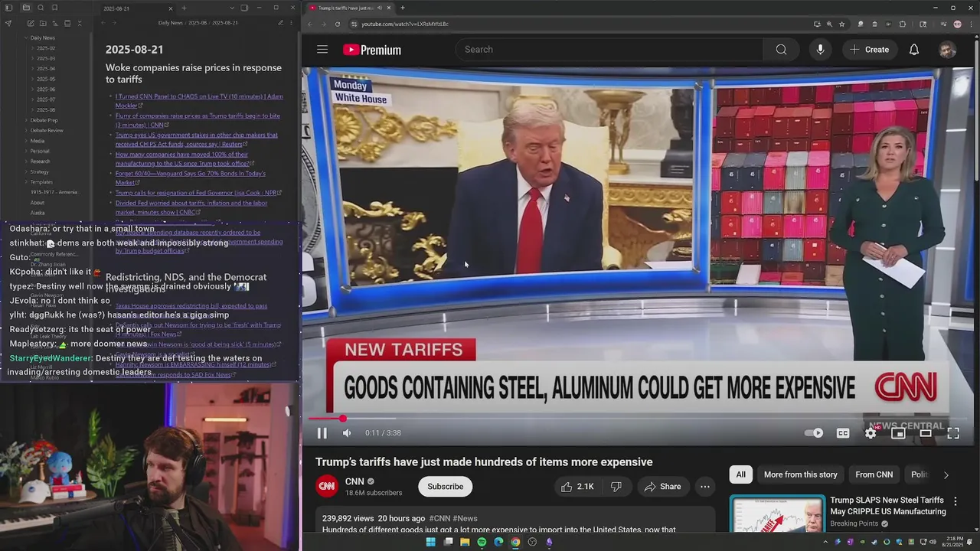Screen dimensions: 980x551
Task: Open Obsidian file explorer folder icon
Action: point(26,8)
